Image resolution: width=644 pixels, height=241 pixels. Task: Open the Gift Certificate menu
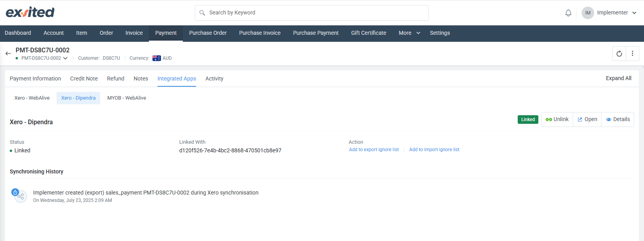click(369, 33)
